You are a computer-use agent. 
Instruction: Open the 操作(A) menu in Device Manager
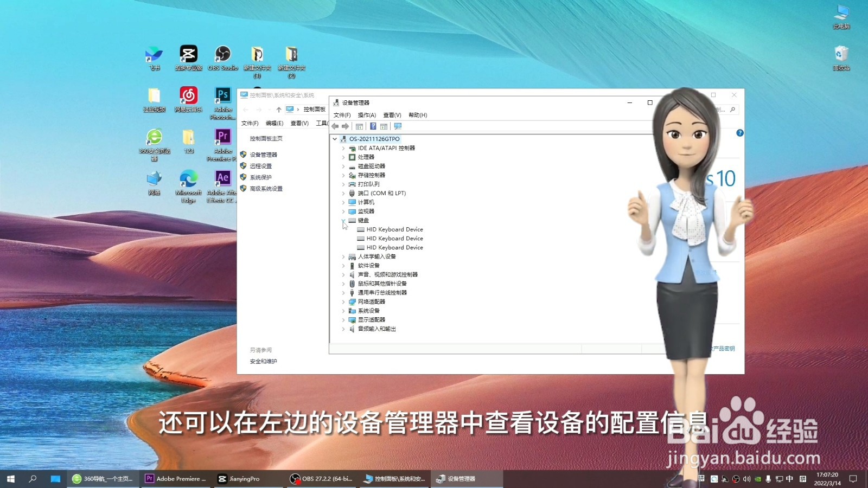click(367, 115)
